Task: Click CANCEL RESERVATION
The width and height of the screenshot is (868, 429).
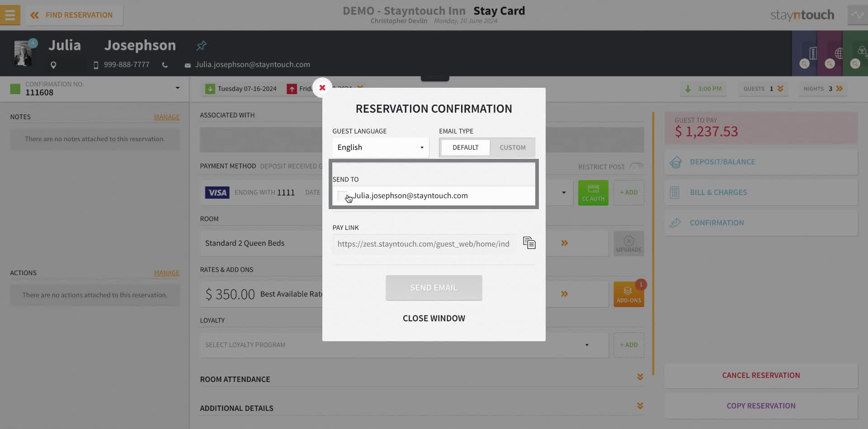Action: [761, 376]
